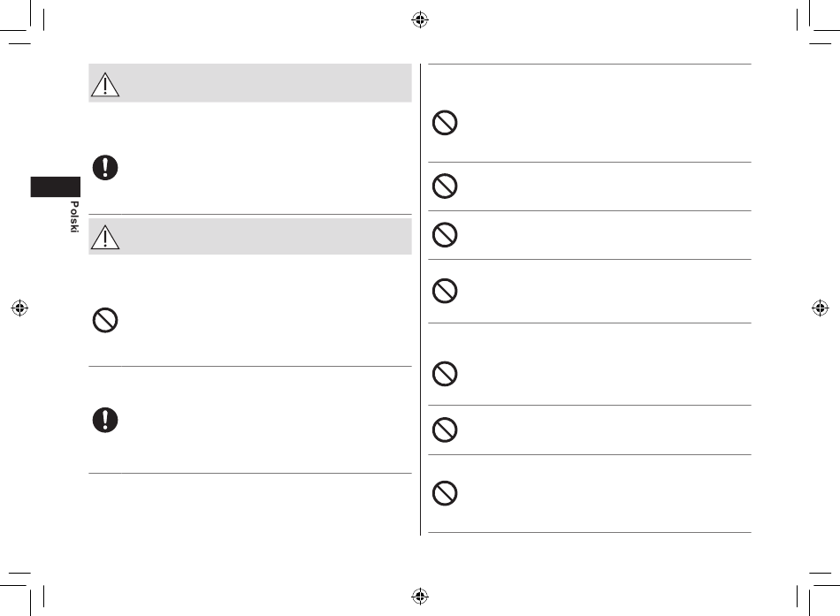
Task: Select the Polski language side tab label
Action: (x=74, y=217)
